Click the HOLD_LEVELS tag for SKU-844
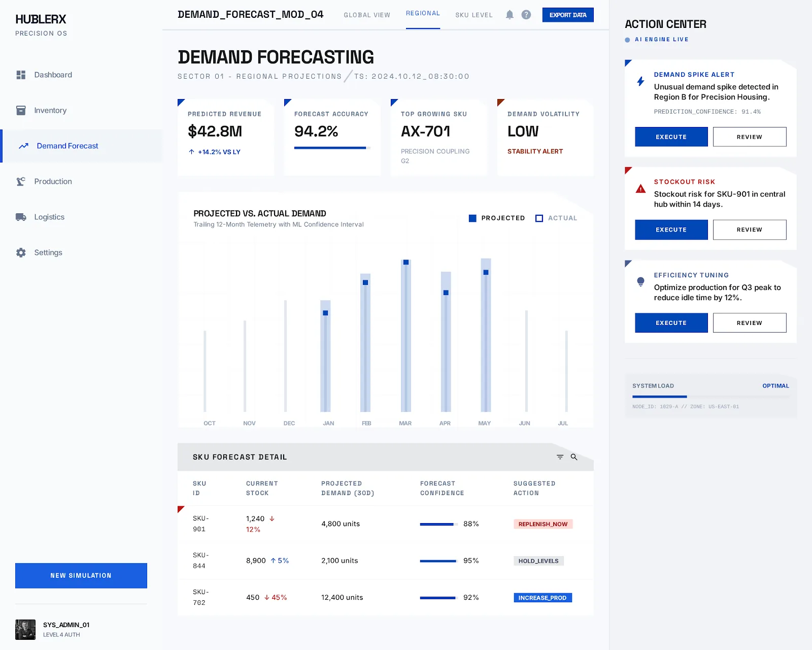 [538, 561]
